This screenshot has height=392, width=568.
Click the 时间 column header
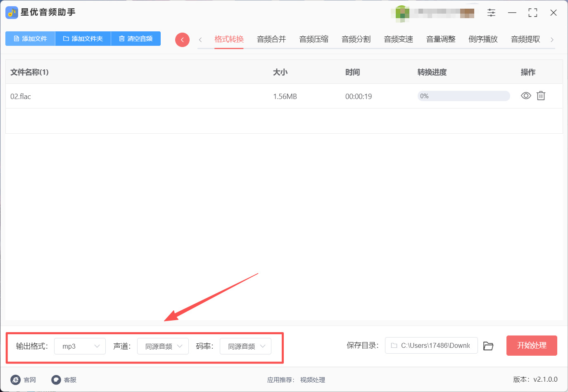click(352, 72)
